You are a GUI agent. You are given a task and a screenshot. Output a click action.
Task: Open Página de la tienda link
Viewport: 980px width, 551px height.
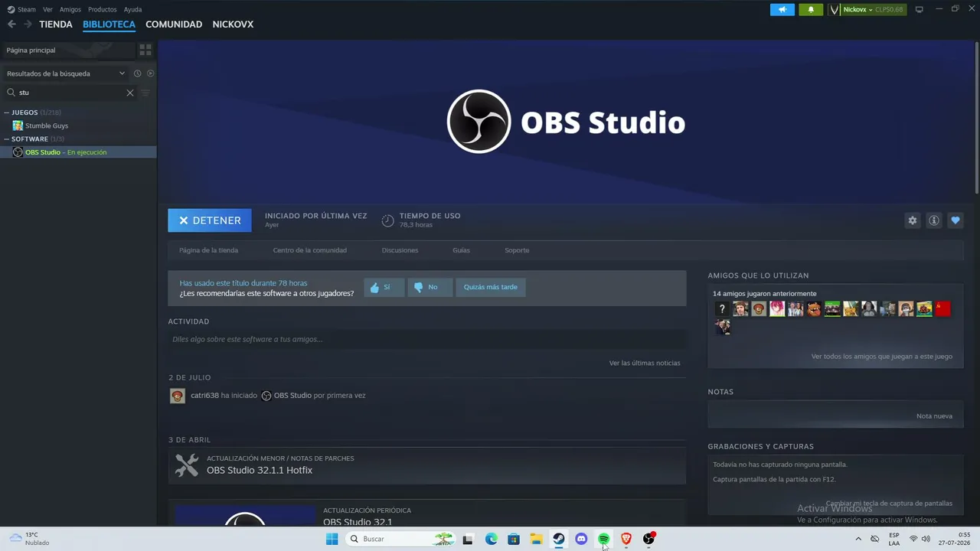coord(208,250)
